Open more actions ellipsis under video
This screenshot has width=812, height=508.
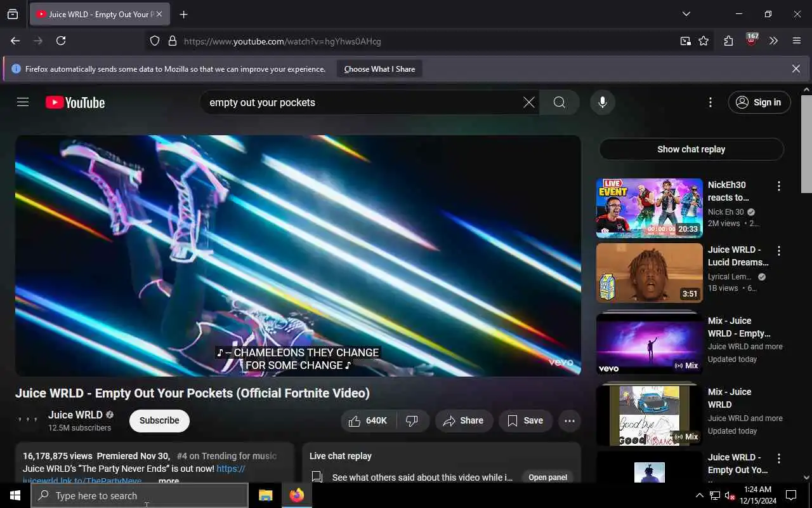coord(570,420)
